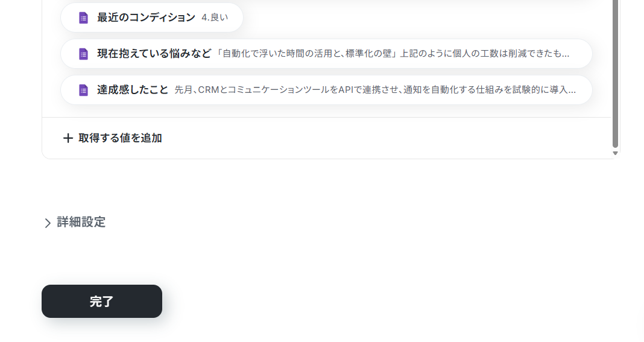This screenshot has width=644, height=342.
Task: Click the word API in the 達成感 preview
Action: 346,90
